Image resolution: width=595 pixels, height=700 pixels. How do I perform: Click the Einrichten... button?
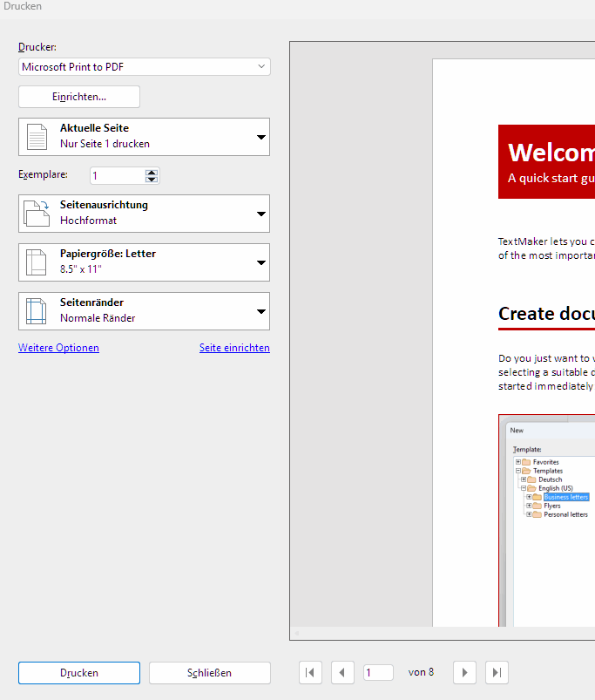point(79,97)
